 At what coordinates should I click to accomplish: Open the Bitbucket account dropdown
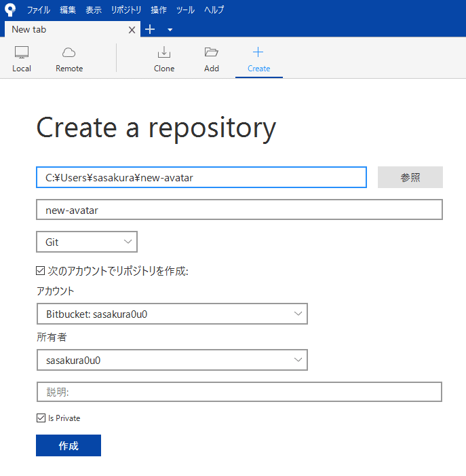pyautogui.click(x=172, y=314)
